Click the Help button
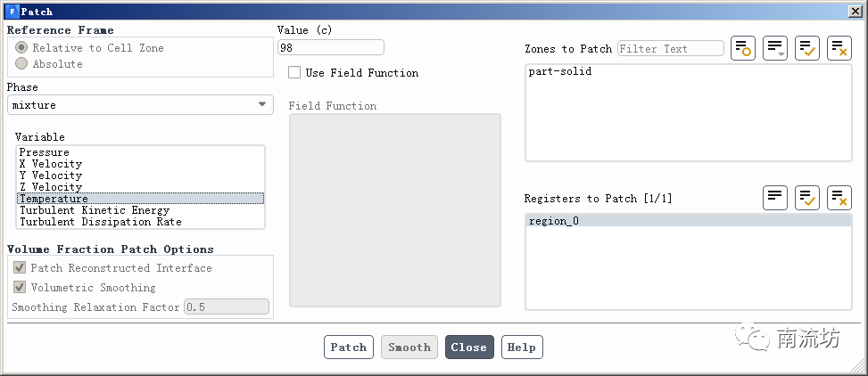The image size is (868, 376). click(522, 347)
